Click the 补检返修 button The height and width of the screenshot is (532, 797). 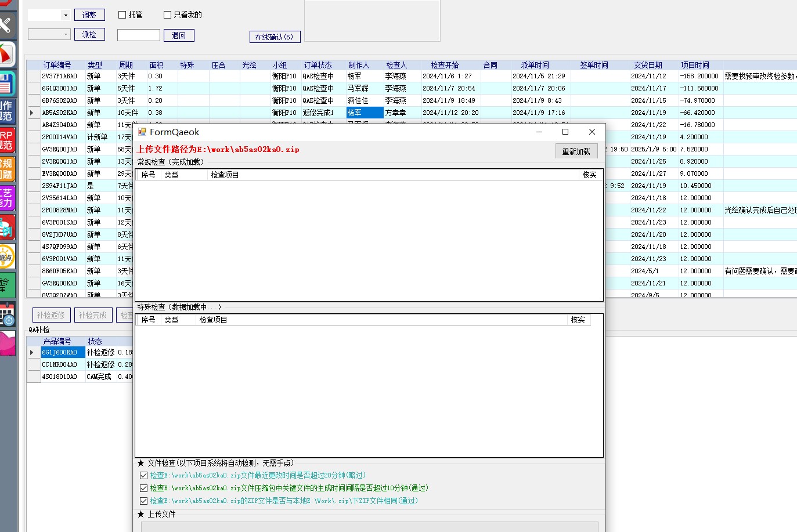point(51,315)
